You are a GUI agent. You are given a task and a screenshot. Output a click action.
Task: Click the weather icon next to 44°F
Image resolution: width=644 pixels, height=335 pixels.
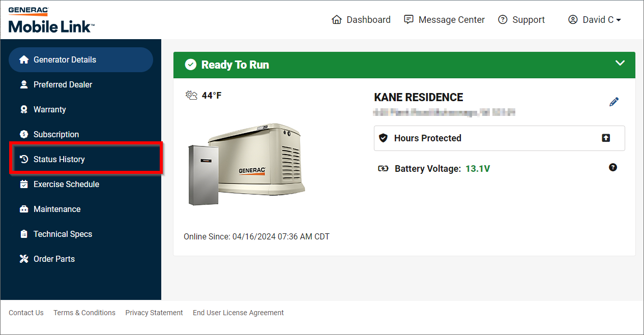[191, 95]
